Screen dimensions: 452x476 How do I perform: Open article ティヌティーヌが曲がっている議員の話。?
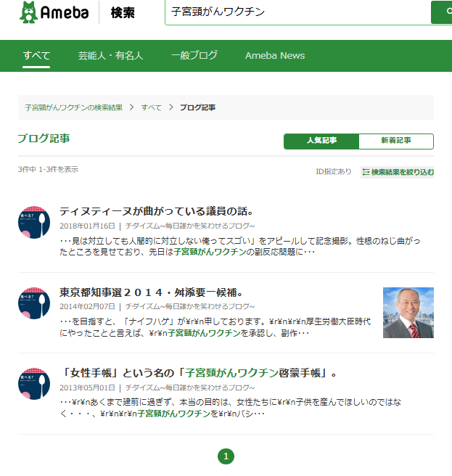tap(156, 211)
